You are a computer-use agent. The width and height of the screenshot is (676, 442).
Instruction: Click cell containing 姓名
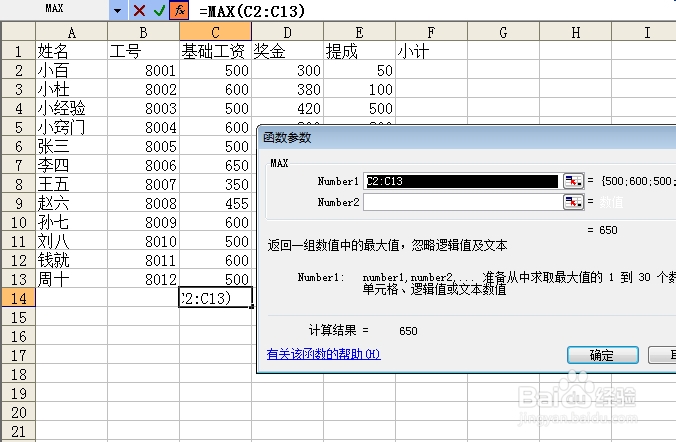72,51
